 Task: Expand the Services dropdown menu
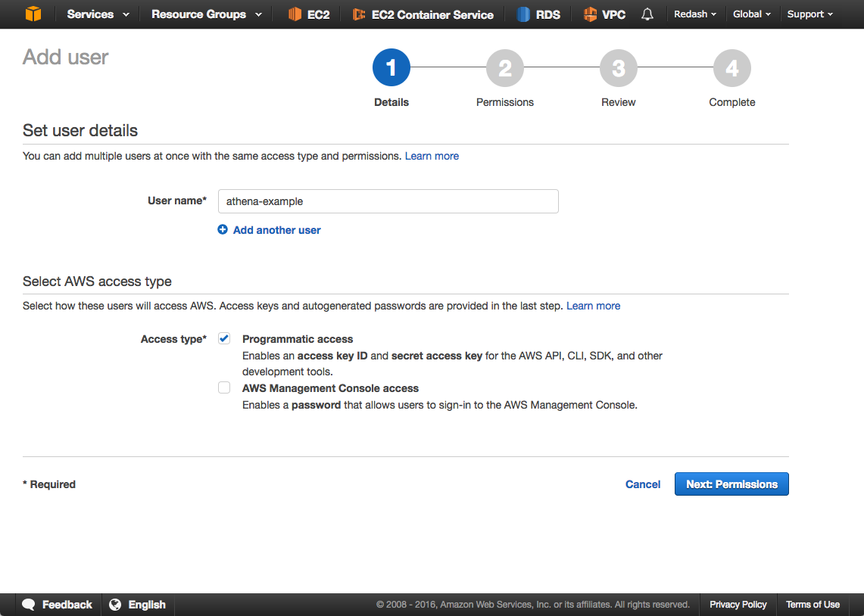point(98,14)
